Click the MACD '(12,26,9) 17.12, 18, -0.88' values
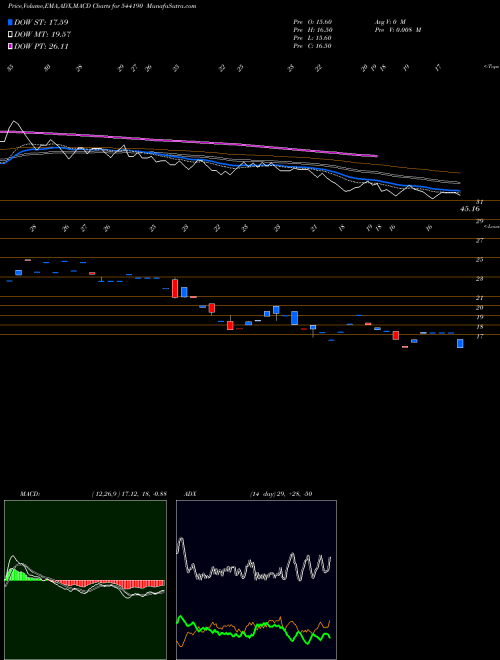This screenshot has height=660, width=500. point(129,494)
